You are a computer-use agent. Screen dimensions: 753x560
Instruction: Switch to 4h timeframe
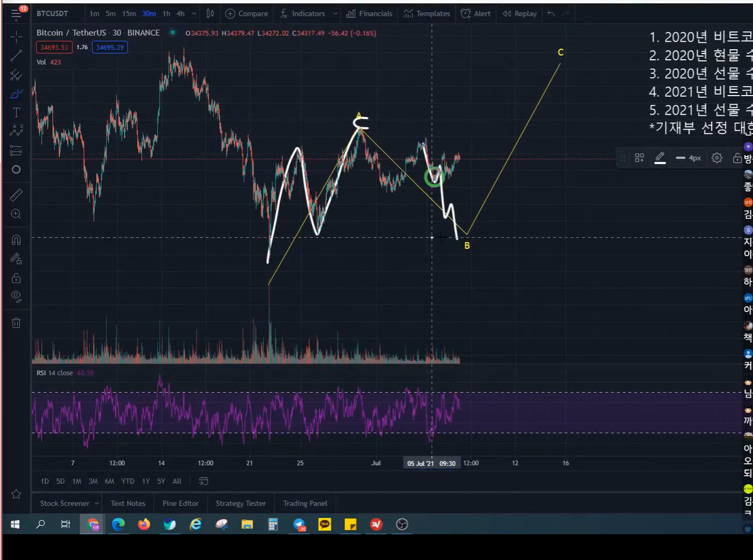pyautogui.click(x=181, y=13)
